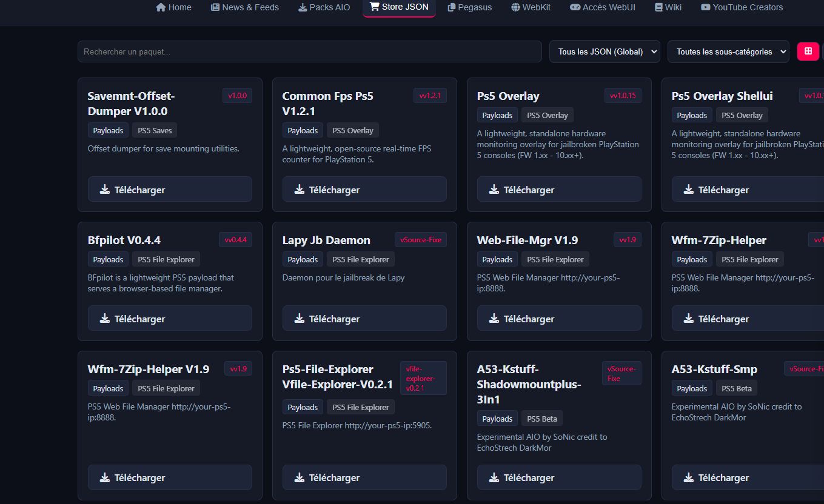
Task: Click download icon on Web-File-Mgr V1.9 card
Action: 494,319
